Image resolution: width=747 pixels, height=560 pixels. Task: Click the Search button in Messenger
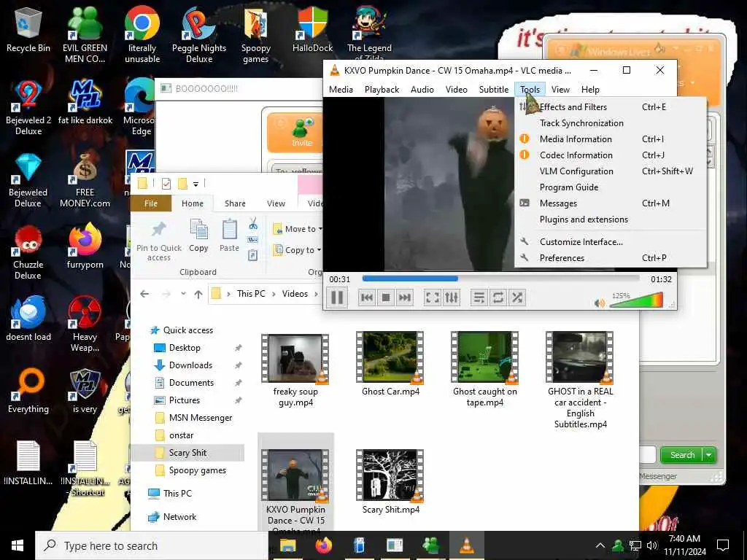(x=682, y=455)
